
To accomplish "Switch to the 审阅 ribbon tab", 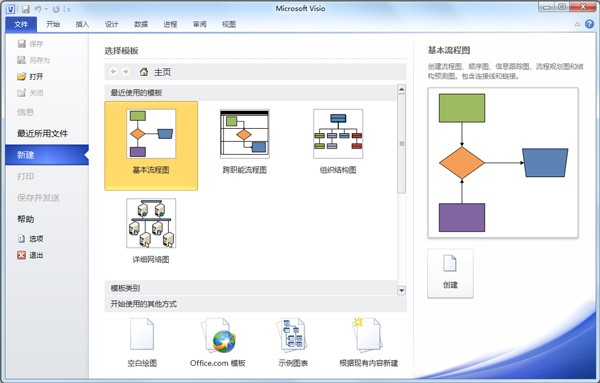I will pyautogui.click(x=199, y=24).
